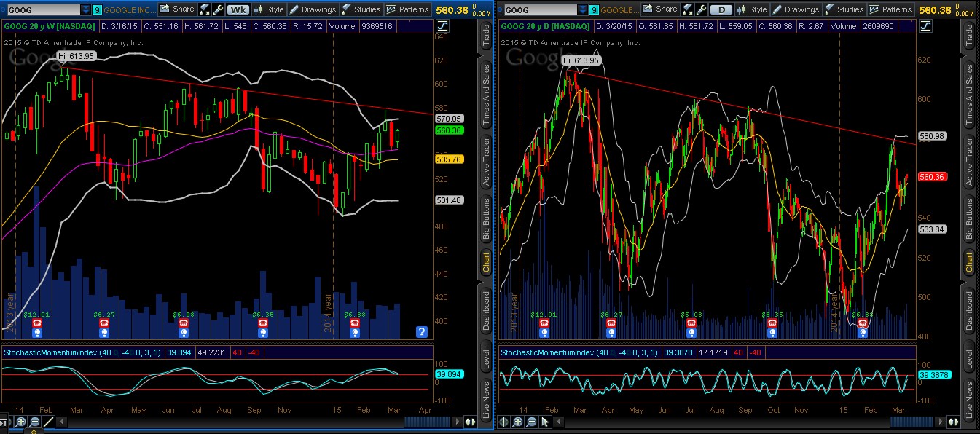Open Patterns menu on weekly chart
980x434 pixels.
[407, 9]
